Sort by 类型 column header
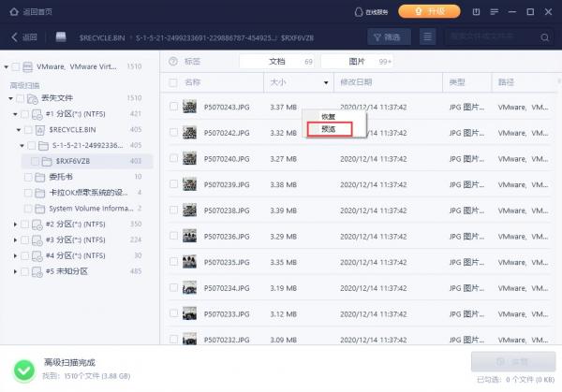Screen dimensions: 562x392 coord(457,82)
